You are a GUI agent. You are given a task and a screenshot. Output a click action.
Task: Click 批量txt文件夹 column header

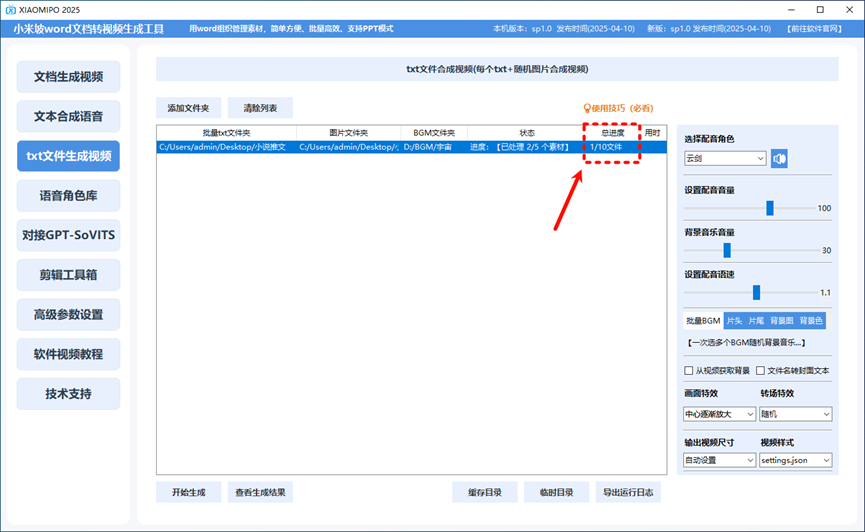(x=226, y=133)
